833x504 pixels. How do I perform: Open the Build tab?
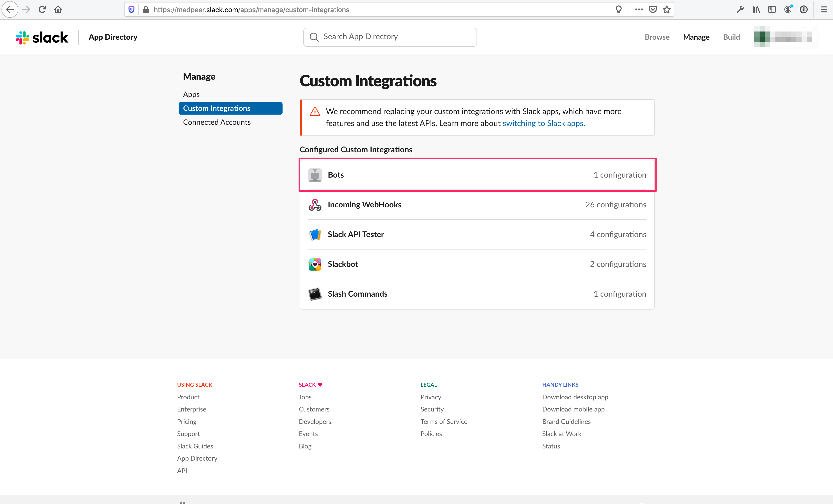click(731, 37)
